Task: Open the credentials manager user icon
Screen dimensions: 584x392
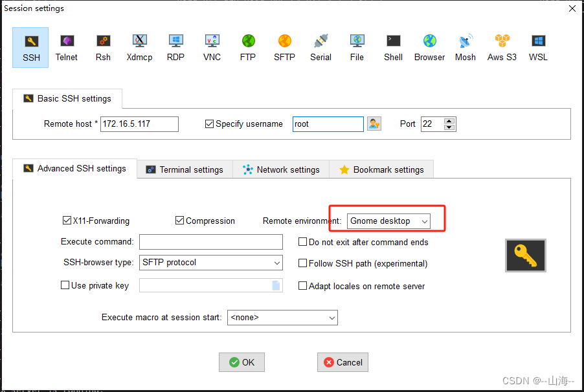Action: pos(374,124)
